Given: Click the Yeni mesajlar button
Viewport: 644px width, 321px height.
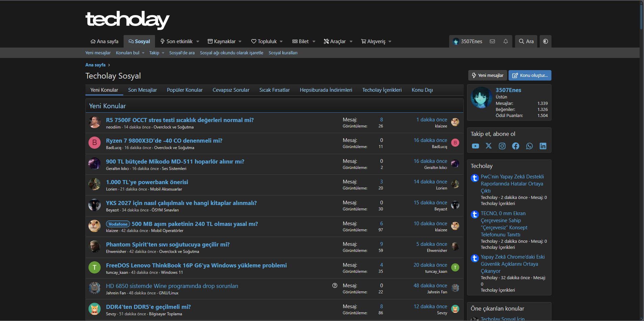Looking at the screenshot, I should (x=488, y=76).
